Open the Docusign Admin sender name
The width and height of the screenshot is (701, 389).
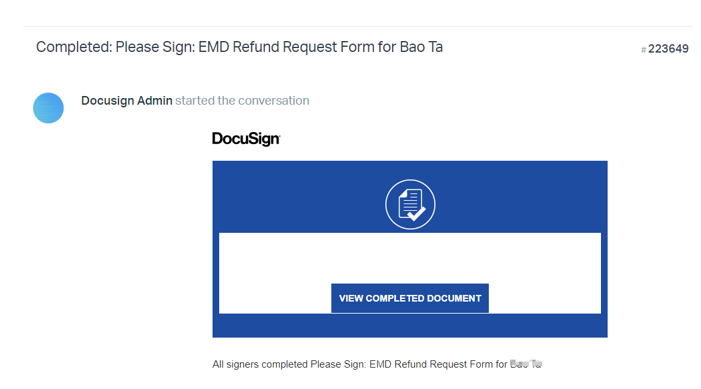127,101
